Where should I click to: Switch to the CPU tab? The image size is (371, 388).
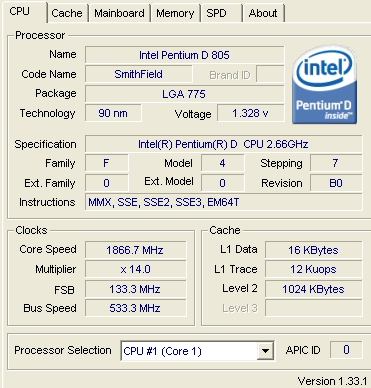point(24,12)
